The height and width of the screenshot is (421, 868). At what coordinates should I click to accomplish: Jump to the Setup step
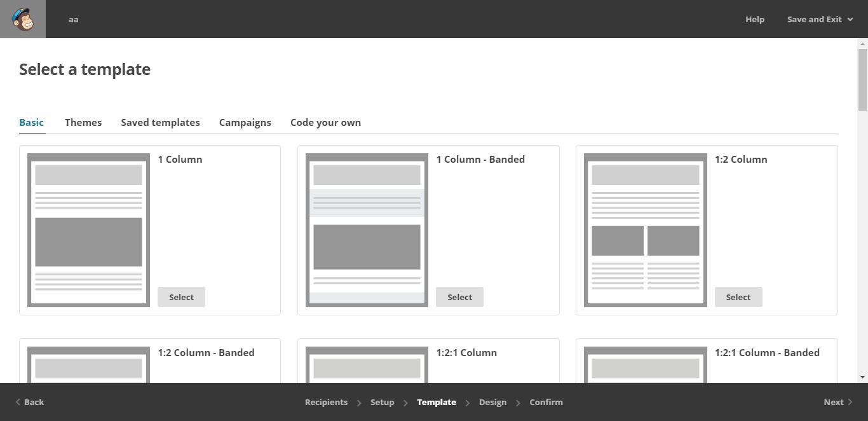pyautogui.click(x=382, y=402)
